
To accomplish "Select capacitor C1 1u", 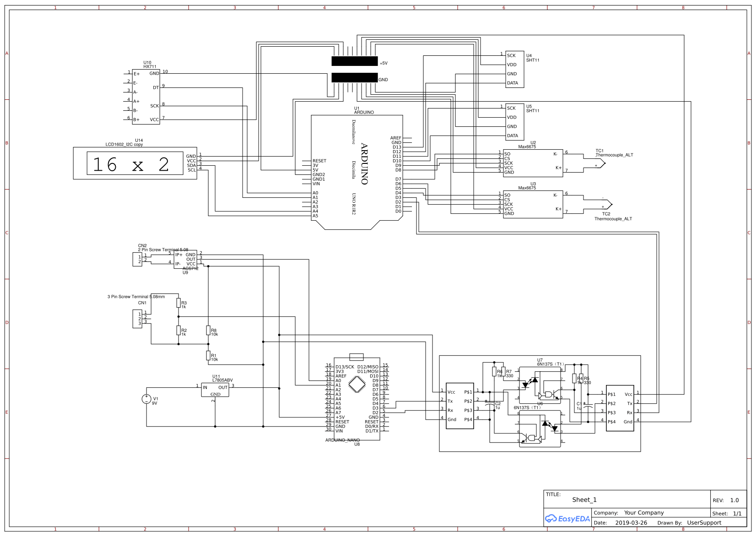I will click(x=588, y=406).
